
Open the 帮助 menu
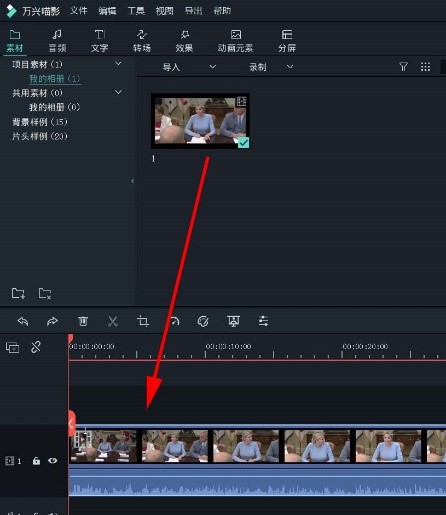[222, 11]
